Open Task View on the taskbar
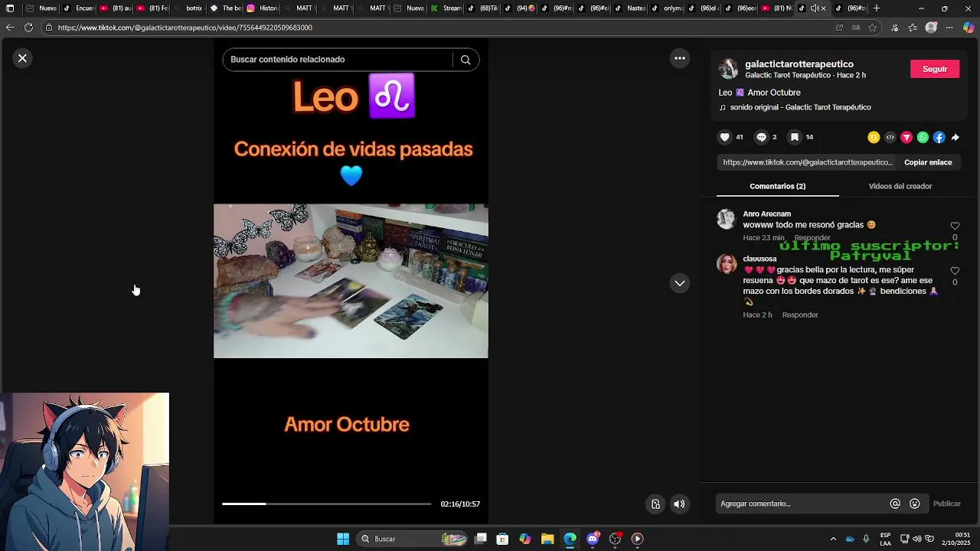 click(481, 539)
